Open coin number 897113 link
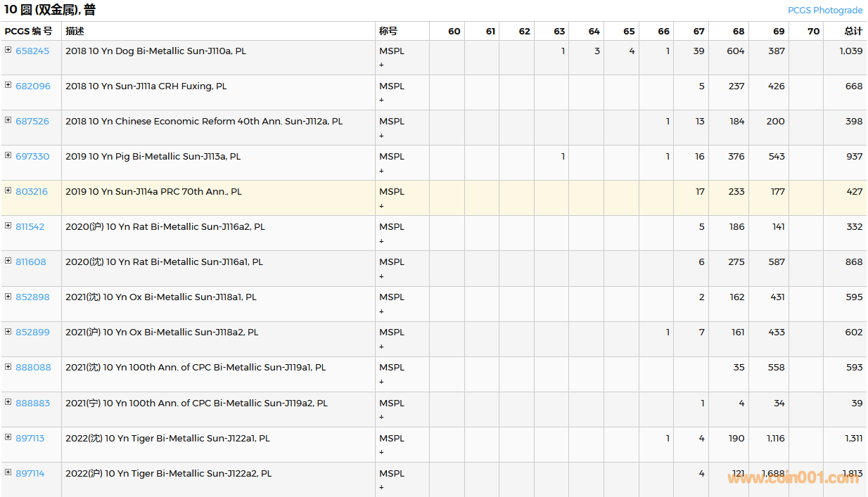 tap(30, 439)
